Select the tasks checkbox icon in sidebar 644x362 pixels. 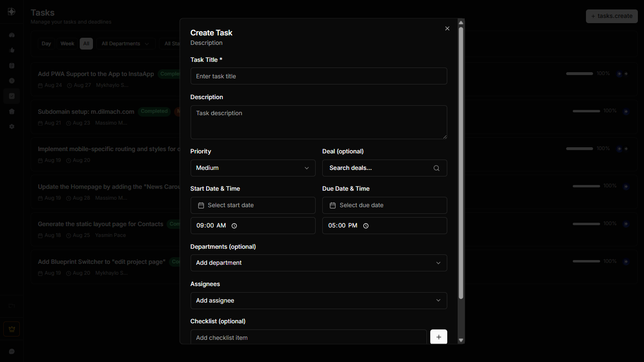pyautogui.click(x=12, y=96)
